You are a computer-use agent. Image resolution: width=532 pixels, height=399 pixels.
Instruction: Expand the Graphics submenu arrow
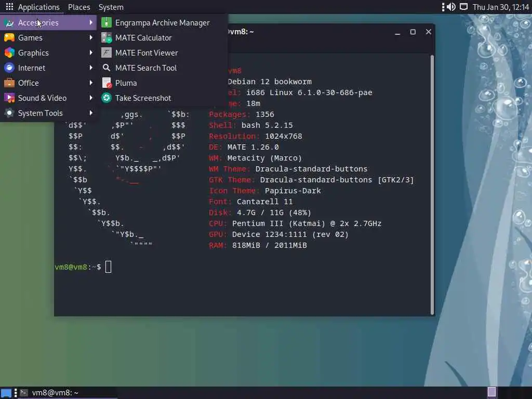[x=91, y=52]
